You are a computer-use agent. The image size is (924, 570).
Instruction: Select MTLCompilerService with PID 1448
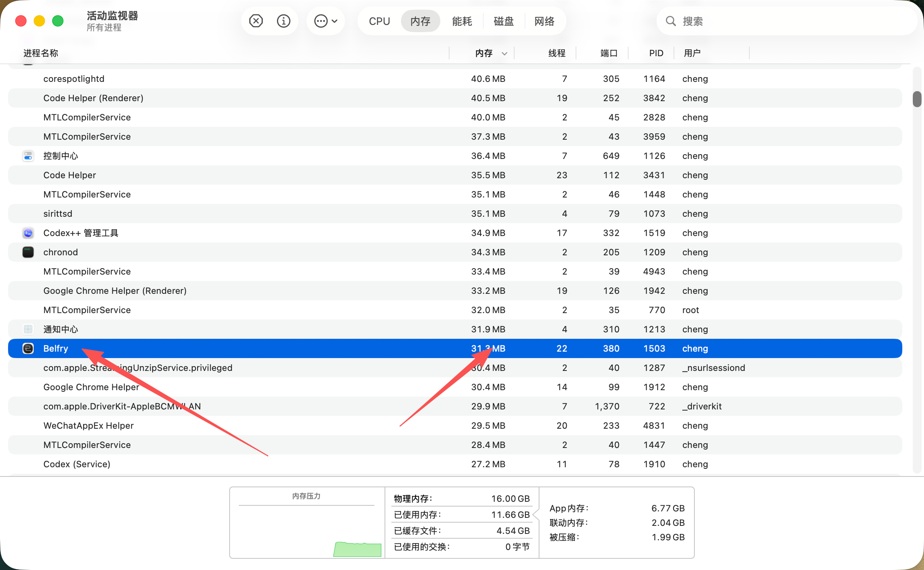[x=455, y=194]
